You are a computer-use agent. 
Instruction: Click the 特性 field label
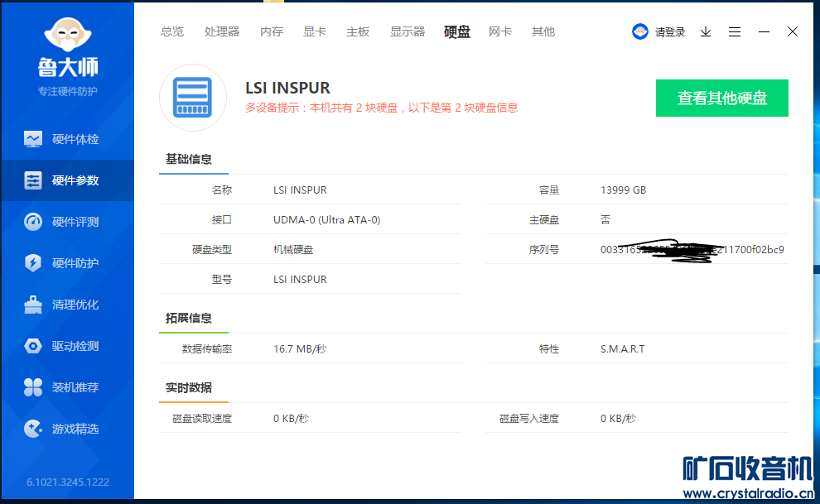[x=549, y=349]
